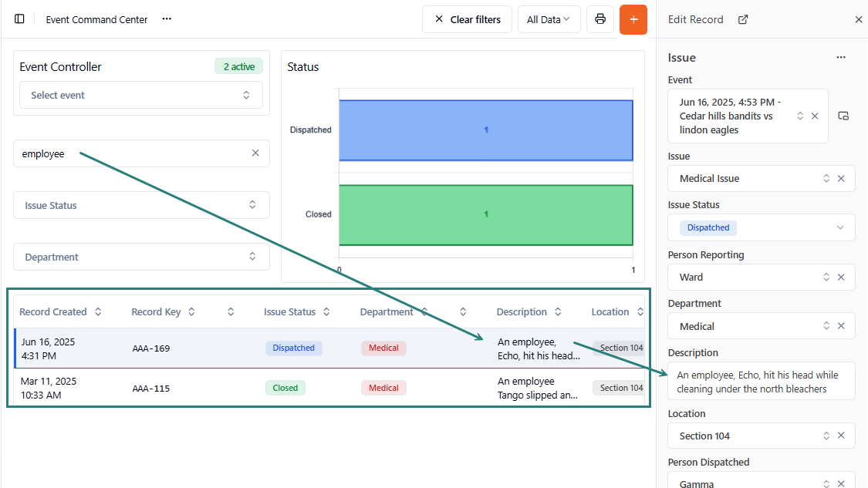The image size is (868, 488).
Task: Expand the Dispatched issue status dropdown
Action: 840,228
